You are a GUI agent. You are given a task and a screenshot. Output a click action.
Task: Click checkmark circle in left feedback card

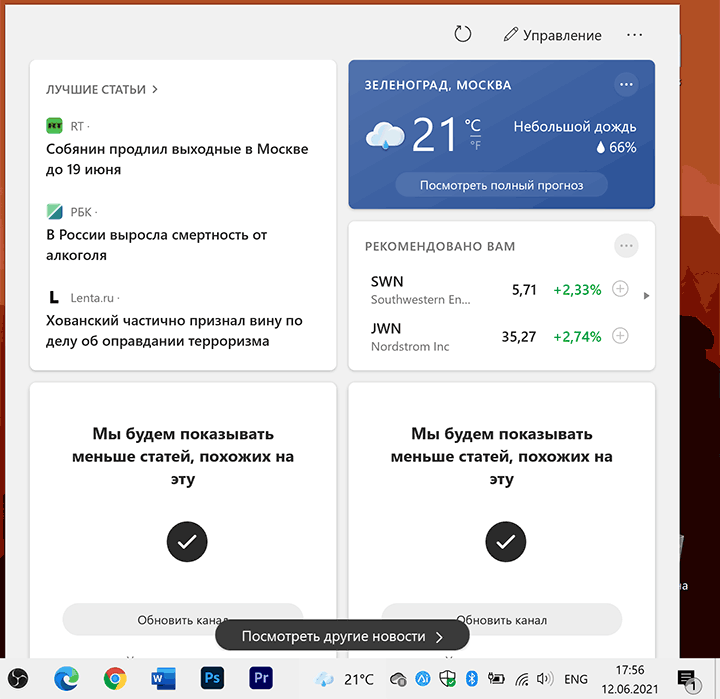coord(187,541)
